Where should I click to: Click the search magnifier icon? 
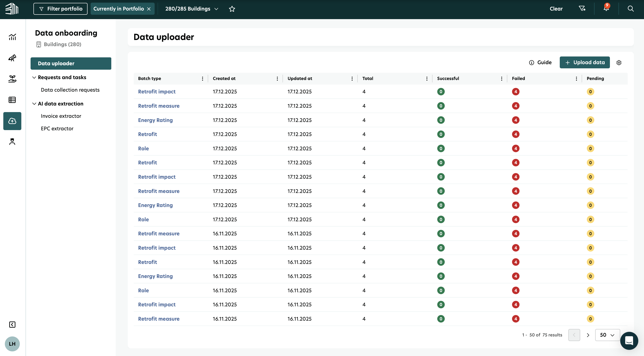(x=631, y=9)
